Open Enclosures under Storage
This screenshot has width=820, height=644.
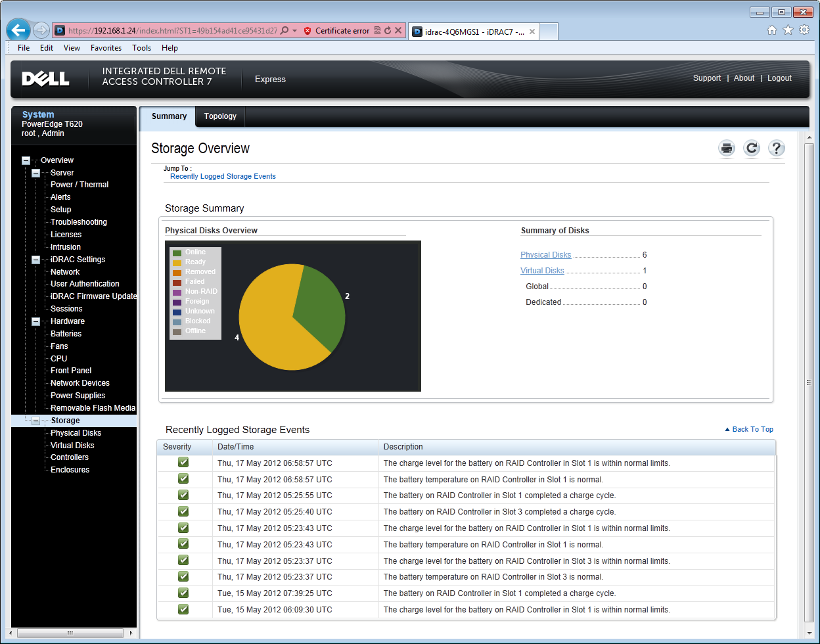(x=70, y=470)
